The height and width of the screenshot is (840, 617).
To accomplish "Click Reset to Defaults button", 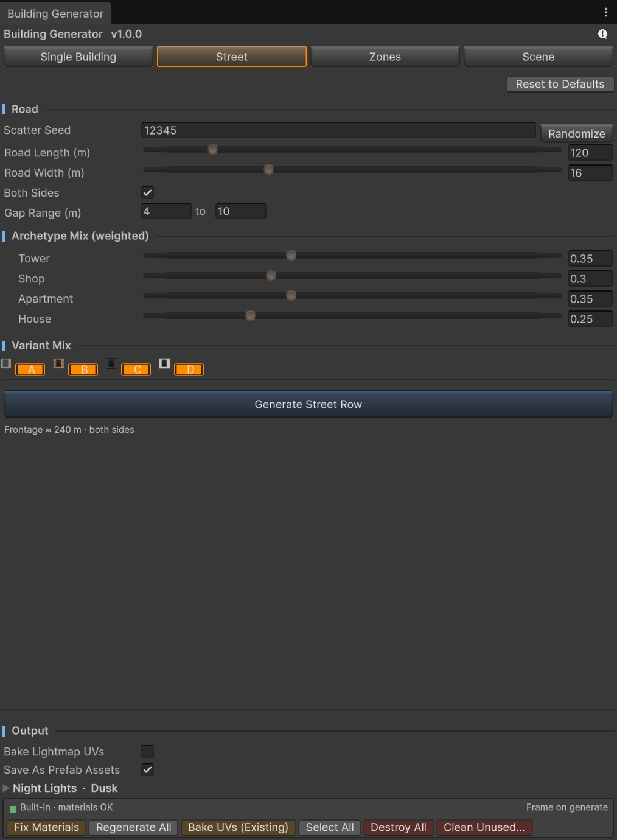I will 560,84.
